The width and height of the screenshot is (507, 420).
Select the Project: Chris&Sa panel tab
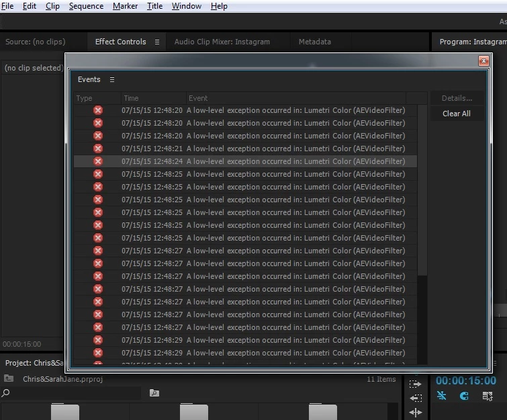pyautogui.click(x=34, y=363)
